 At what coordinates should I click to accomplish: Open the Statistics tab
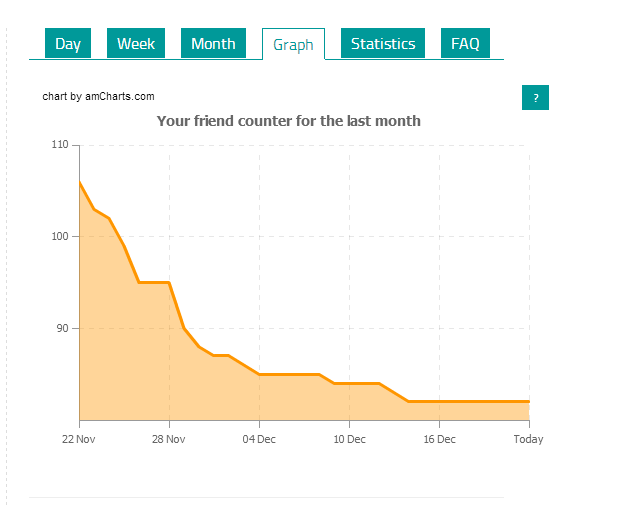[x=383, y=43]
